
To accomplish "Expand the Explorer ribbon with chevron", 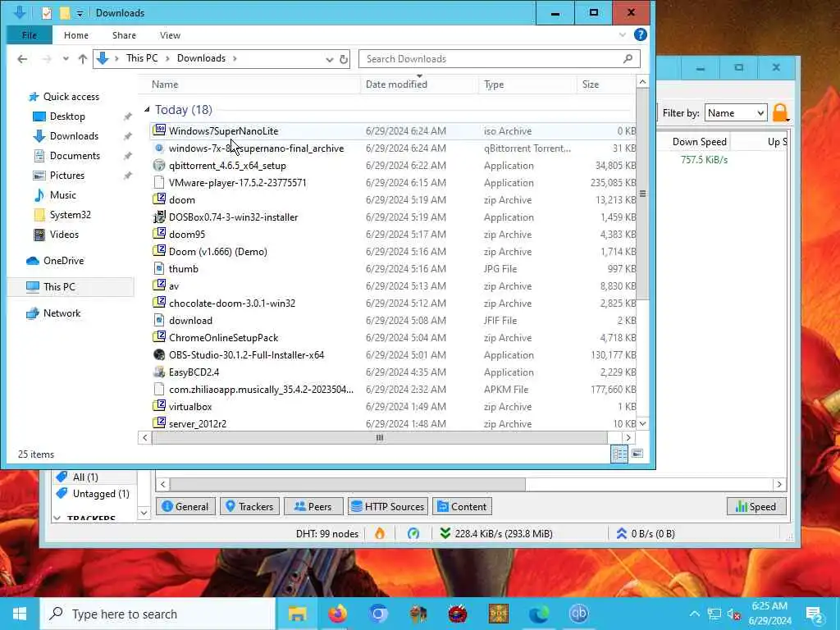I will click(623, 34).
